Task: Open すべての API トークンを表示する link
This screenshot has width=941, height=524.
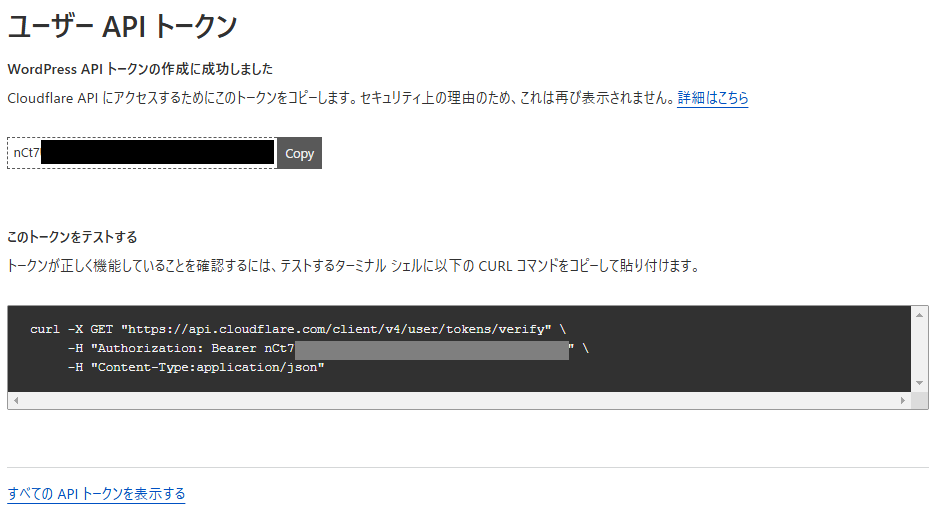Action: (96, 494)
